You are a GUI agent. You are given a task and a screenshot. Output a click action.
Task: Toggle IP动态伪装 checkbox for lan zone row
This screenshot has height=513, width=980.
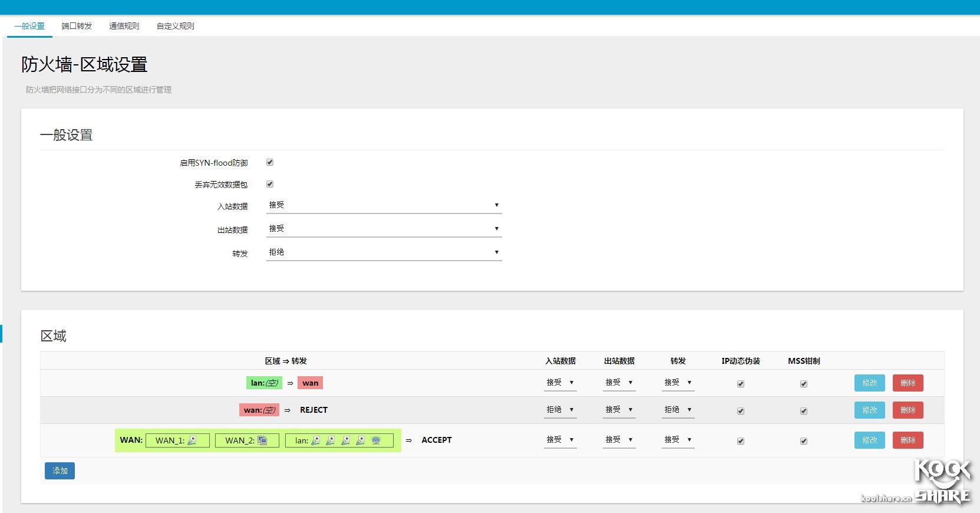point(741,384)
